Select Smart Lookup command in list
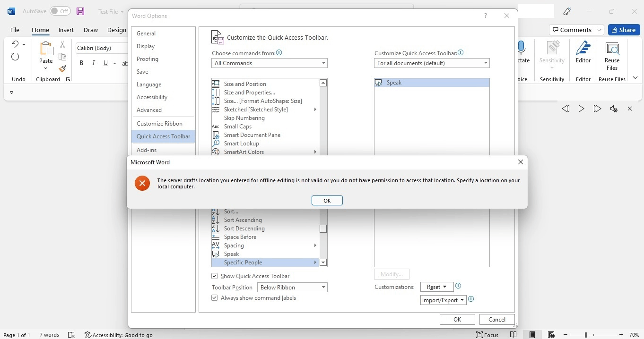 click(265, 144)
